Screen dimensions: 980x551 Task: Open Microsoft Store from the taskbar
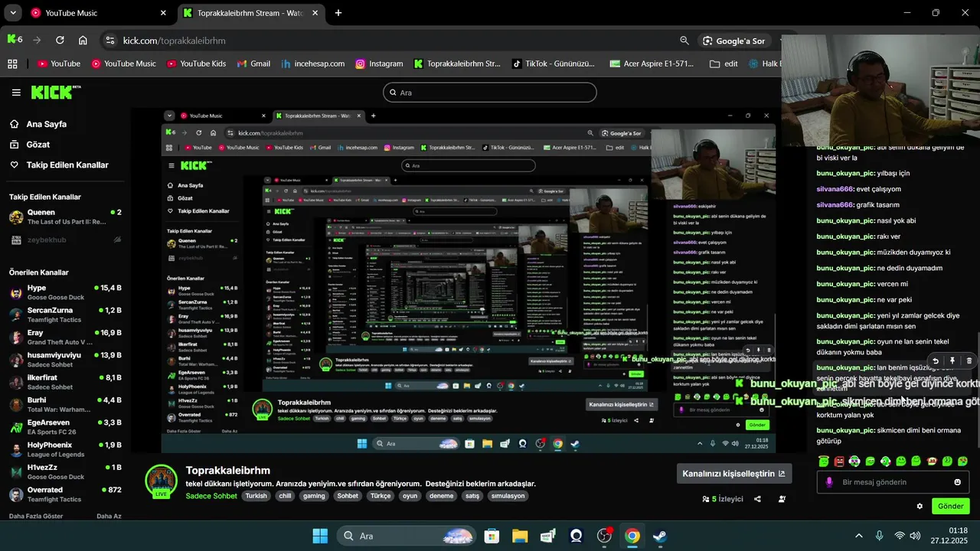click(x=492, y=536)
